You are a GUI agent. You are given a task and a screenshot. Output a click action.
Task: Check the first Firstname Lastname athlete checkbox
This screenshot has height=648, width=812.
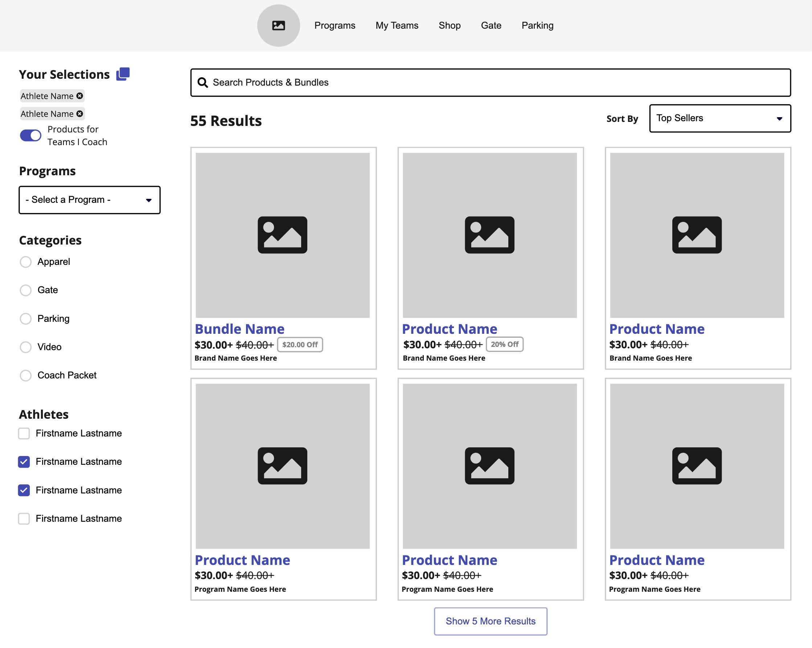click(x=24, y=433)
